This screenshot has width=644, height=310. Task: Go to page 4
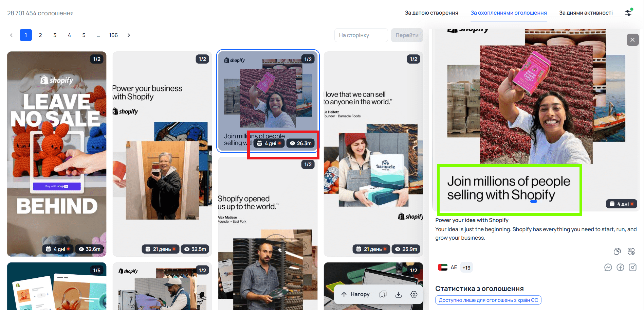coord(69,35)
